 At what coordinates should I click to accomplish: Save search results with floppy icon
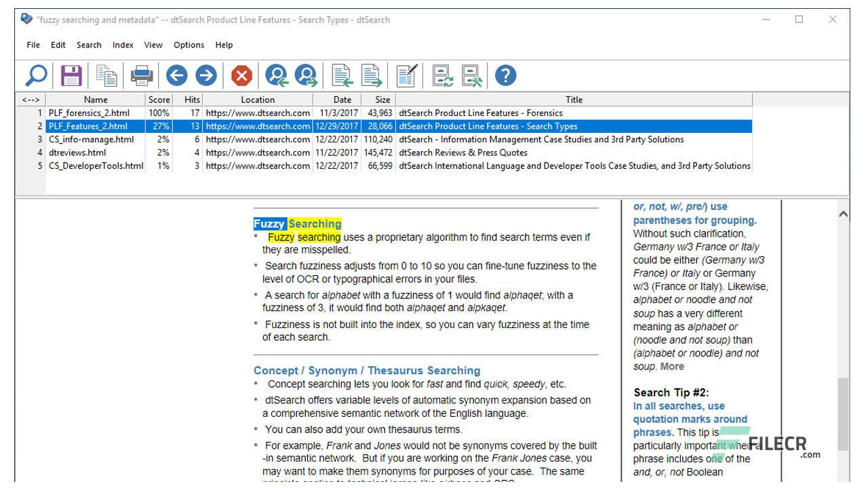coord(71,75)
